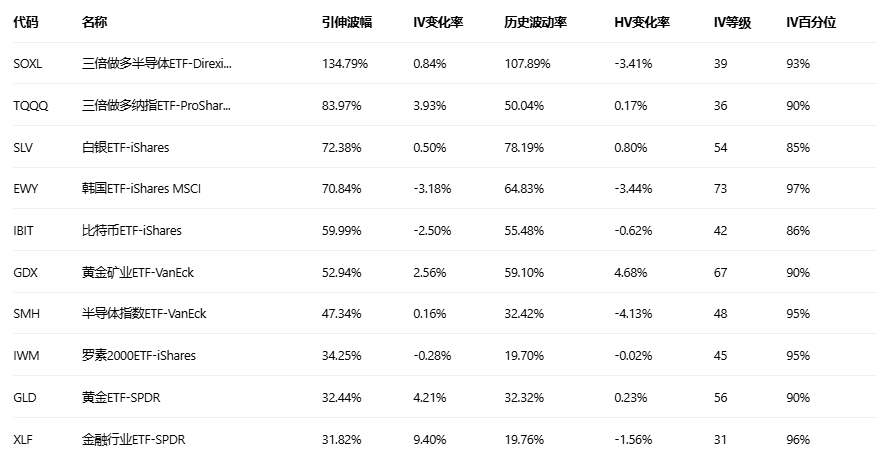Sort by the IV百分位 header
Screen dimensions: 881x460
[811, 22]
